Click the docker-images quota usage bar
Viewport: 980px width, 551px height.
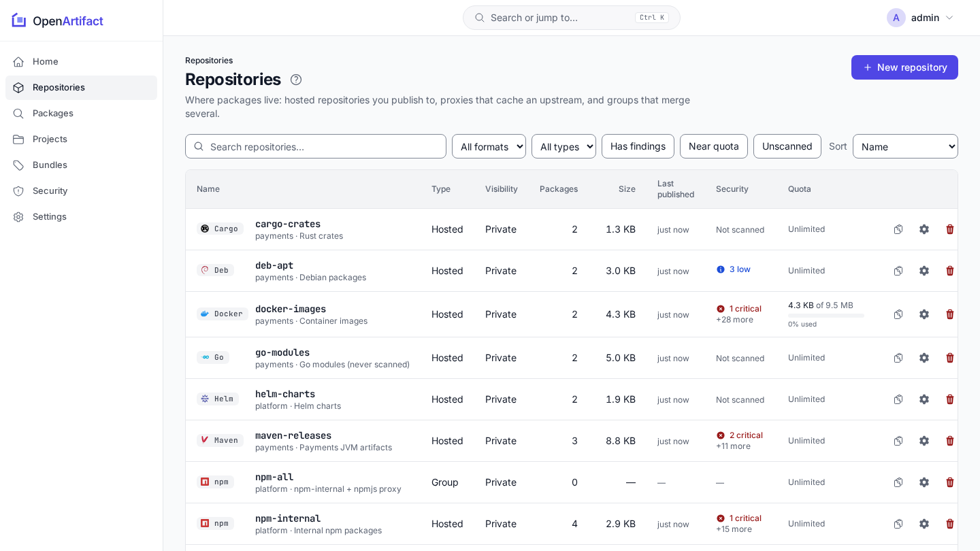[x=826, y=316]
